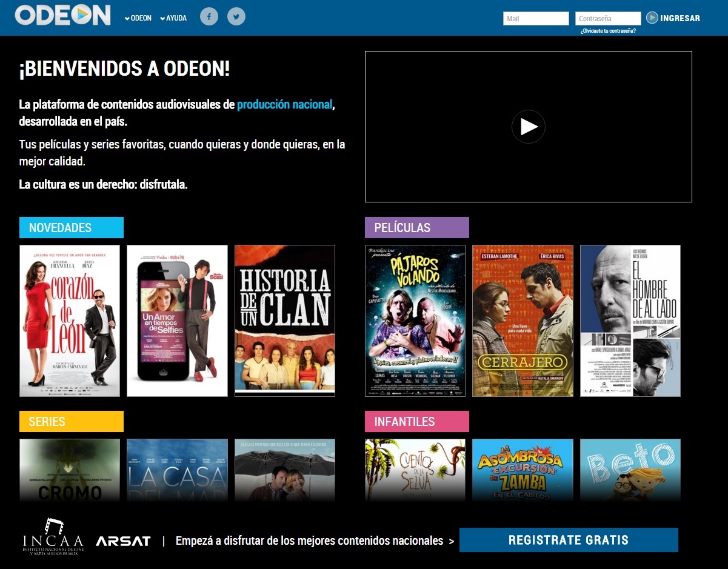
Task: Open the PELÍCULAS category
Action: click(x=416, y=228)
